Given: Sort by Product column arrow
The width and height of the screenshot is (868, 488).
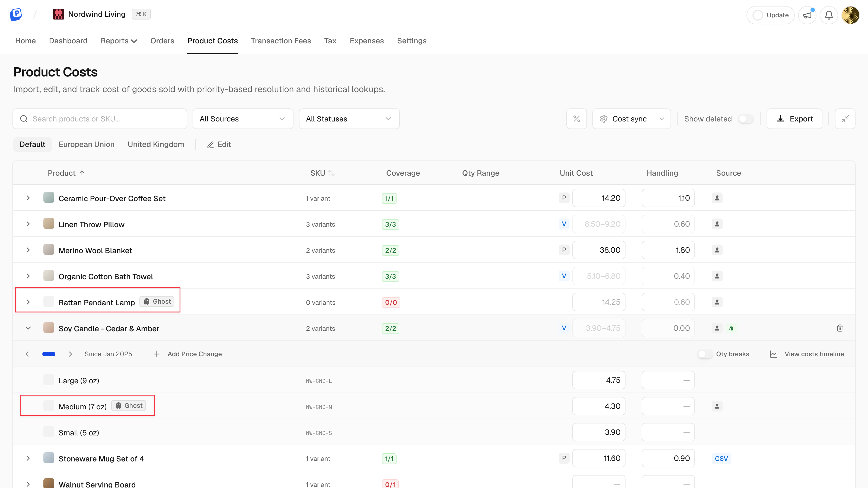Looking at the screenshot, I should tap(82, 173).
